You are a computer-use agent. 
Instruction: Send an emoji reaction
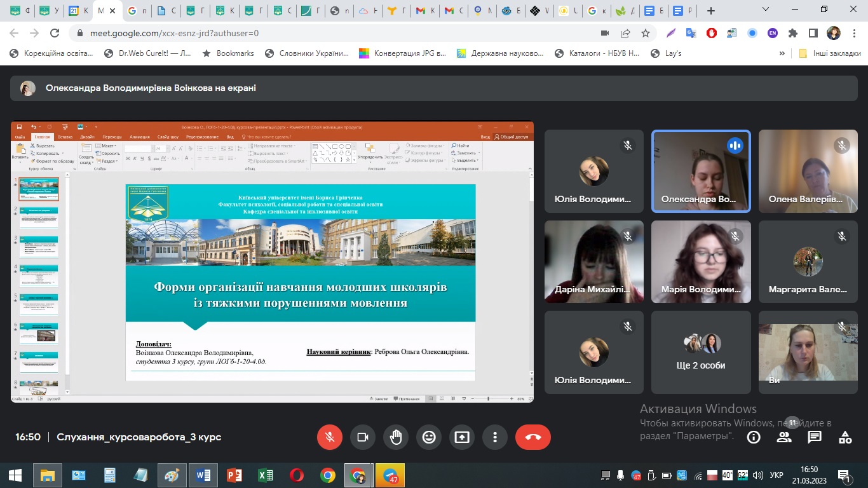(429, 437)
